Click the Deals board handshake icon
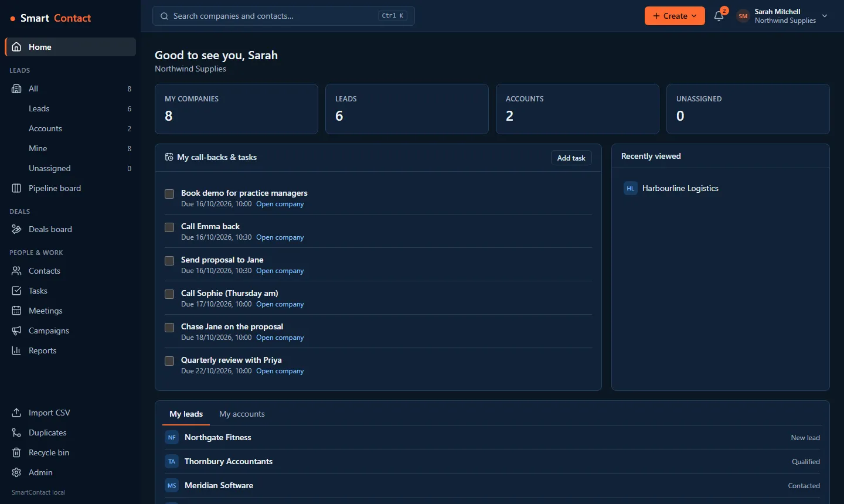This screenshot has width=844, height=504. (16, 229)
